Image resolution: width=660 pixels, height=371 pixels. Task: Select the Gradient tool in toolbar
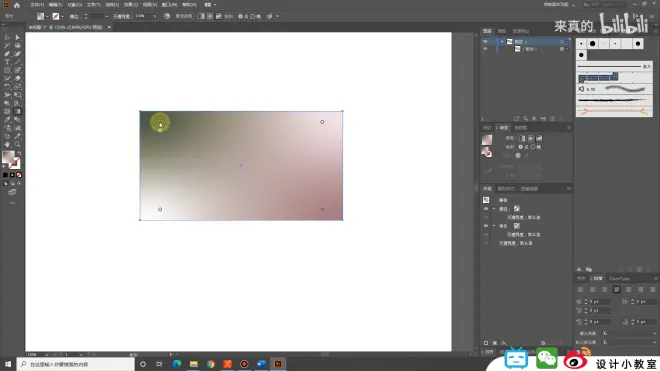coord(18,112)
